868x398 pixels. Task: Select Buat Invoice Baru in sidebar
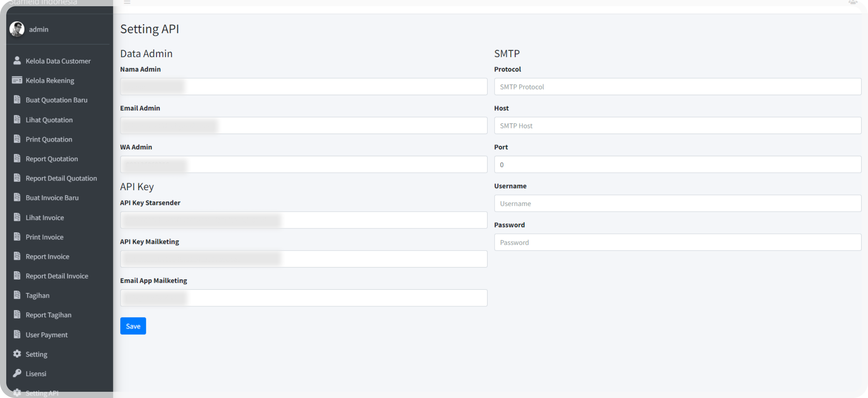coord(52,198)
